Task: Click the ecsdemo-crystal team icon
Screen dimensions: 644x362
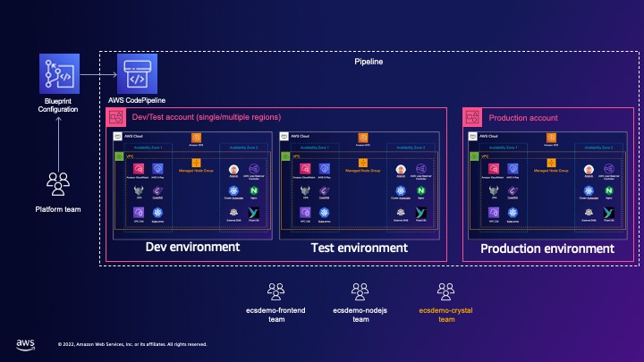Action: [x=445, y=291]
